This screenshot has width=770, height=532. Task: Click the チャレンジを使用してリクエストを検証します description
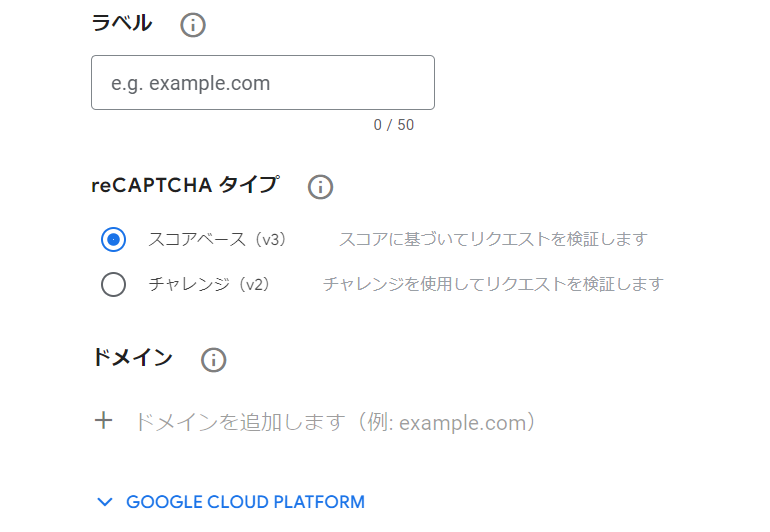[x=493, y=284]
